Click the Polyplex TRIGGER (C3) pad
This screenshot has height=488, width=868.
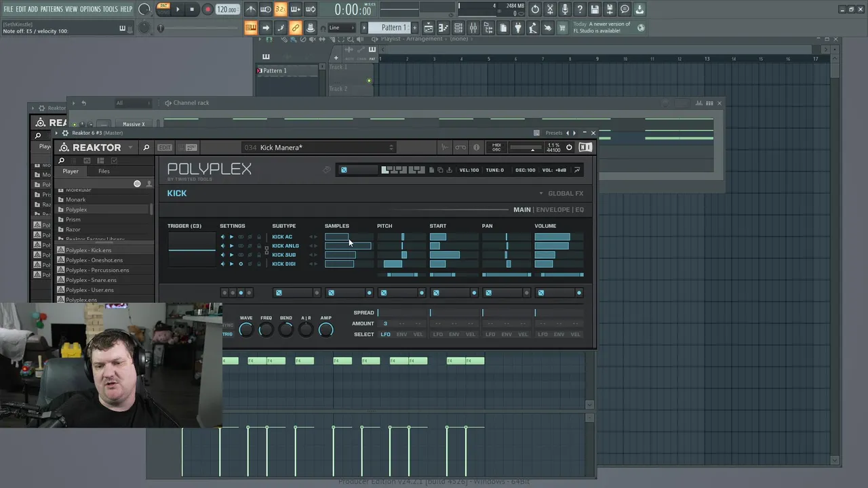click(x=192, y=250)
